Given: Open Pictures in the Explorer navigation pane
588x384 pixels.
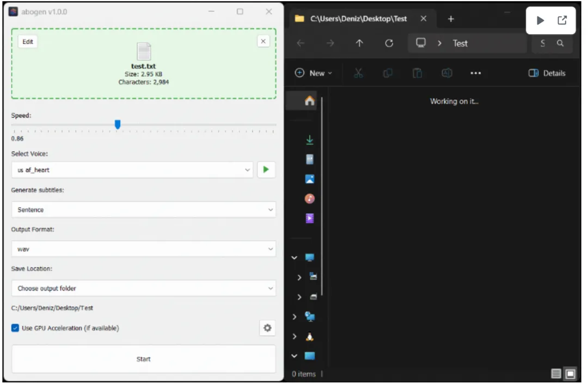Looking at the screenshot, I should click(x=309, y=179).
